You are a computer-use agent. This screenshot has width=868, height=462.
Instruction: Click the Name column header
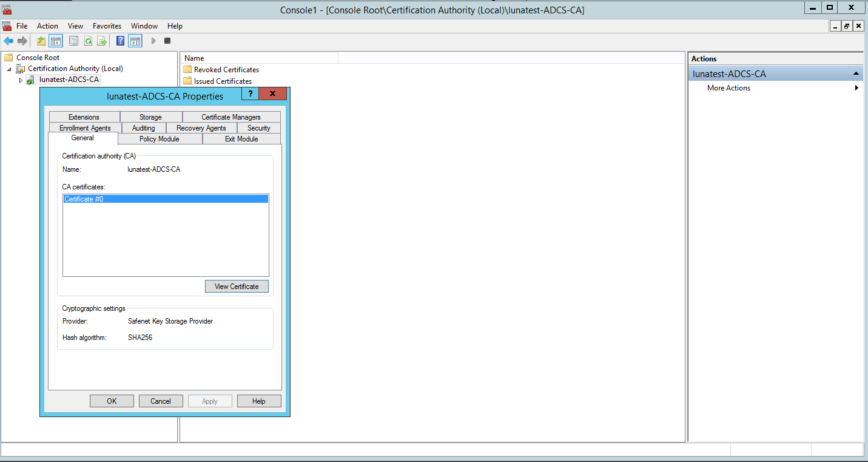pos(259,58)
